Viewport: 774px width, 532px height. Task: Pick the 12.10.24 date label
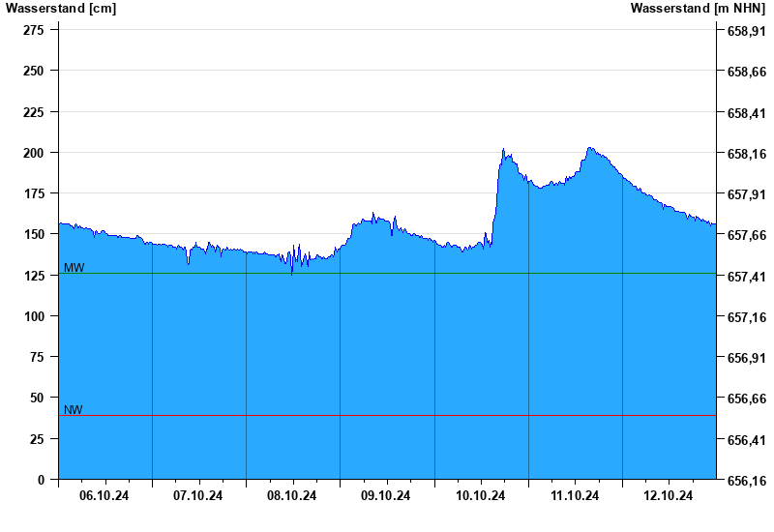point(669,495)
